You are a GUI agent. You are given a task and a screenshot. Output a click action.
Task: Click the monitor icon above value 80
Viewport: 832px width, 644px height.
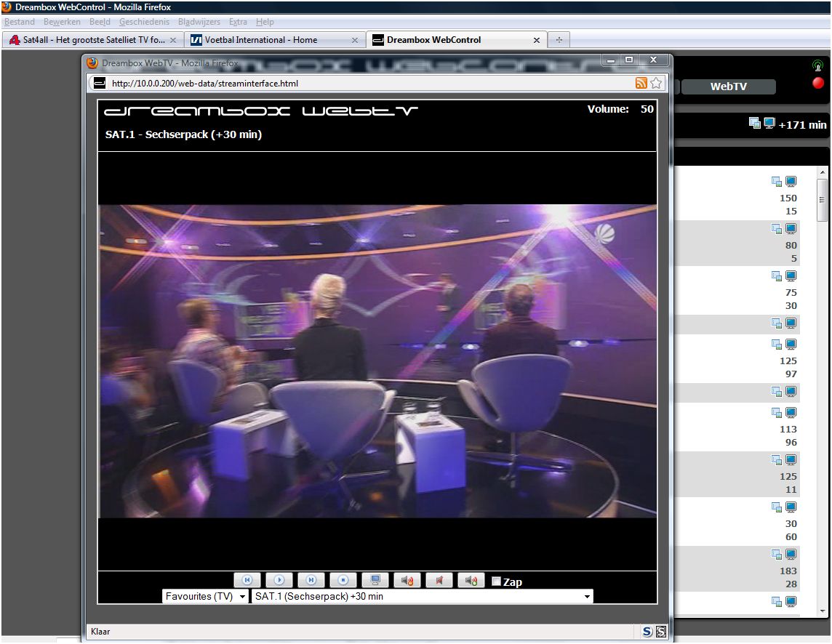(791, 229)
